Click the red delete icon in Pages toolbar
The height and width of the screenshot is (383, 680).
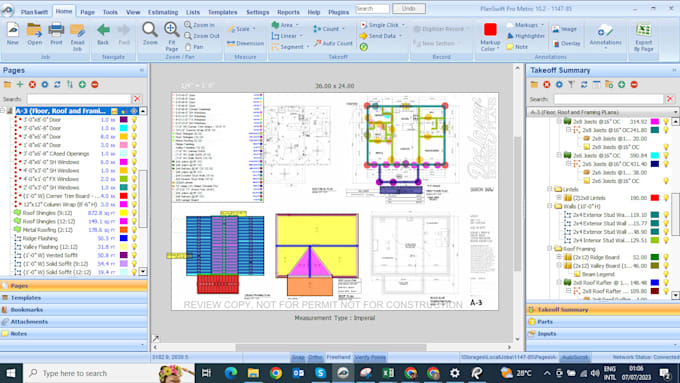(x=32, y=85)
